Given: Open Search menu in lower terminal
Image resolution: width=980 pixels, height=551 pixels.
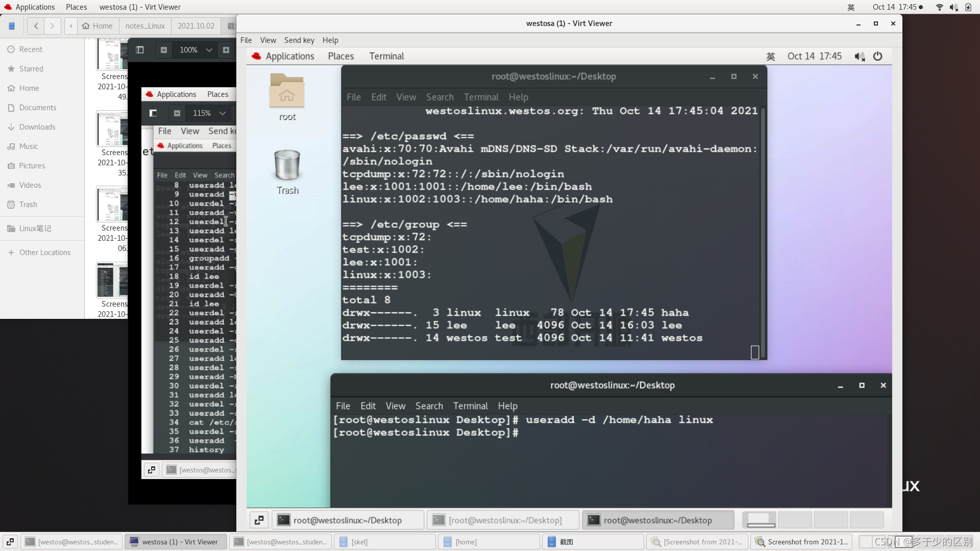Looking at the screenshot, I should (x=429, y=406).
